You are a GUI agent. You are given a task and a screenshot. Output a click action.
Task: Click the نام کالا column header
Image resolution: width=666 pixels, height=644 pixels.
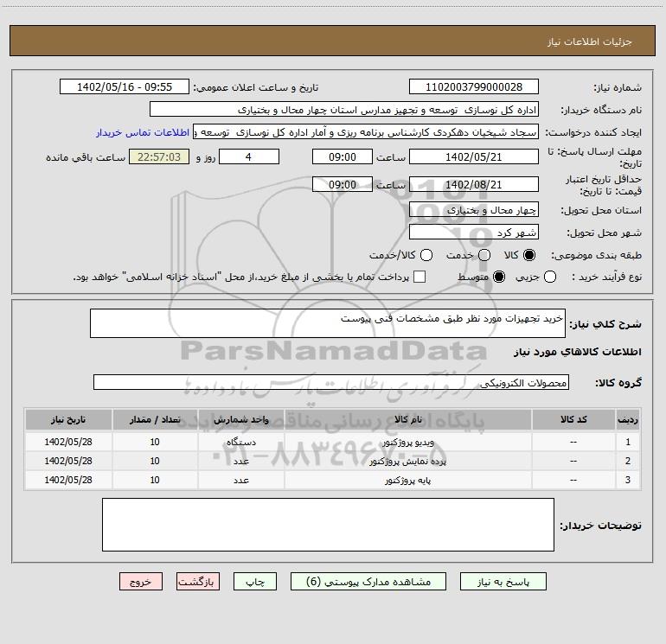click(407, 420)
